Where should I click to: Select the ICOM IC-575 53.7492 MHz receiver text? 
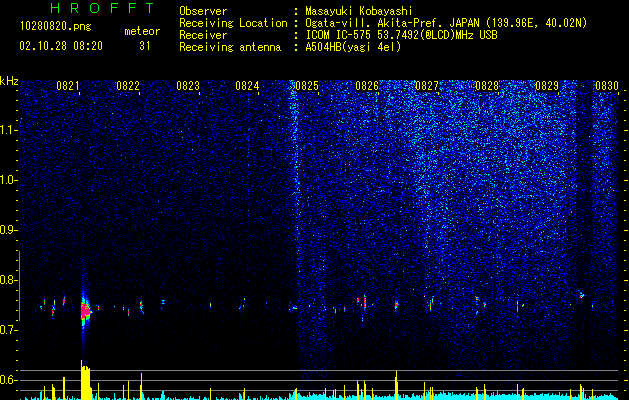pyautogui.click(x=401, y=35)
